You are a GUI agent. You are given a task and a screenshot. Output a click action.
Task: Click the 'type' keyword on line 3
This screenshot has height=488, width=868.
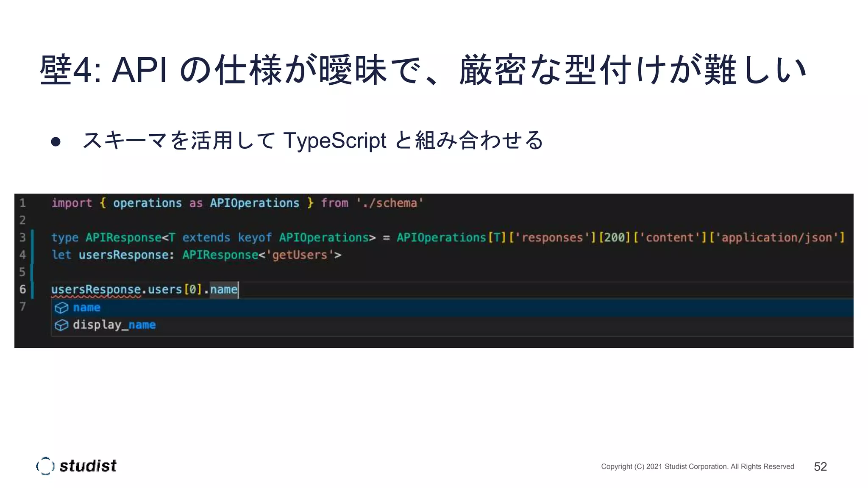point(65,238)
